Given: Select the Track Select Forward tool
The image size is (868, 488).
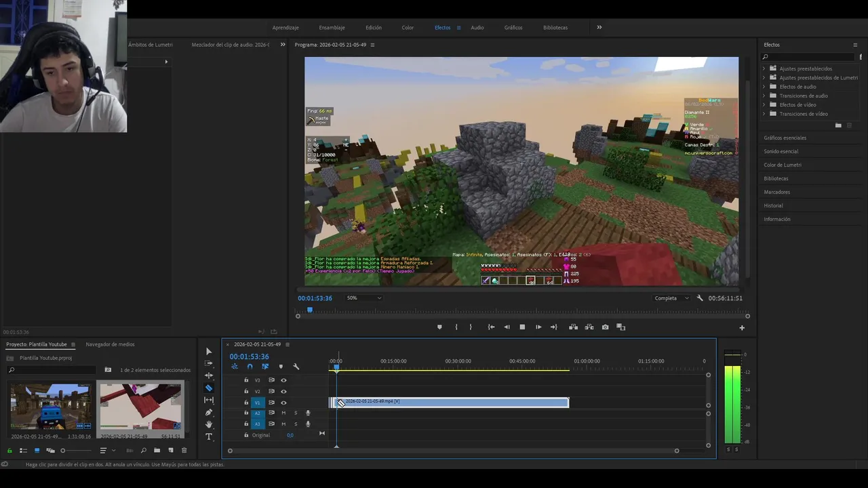Looking at the screenshot, I should pos(209,364).
